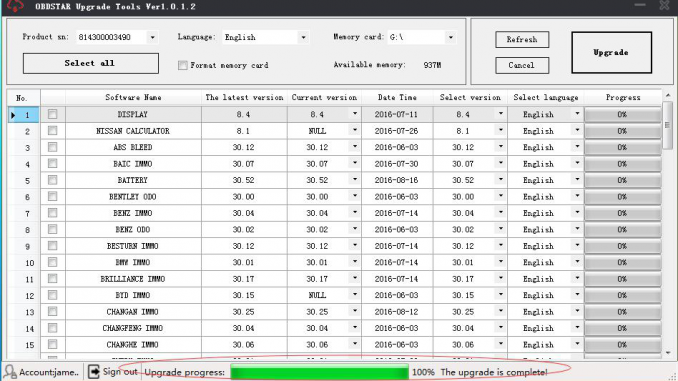Check the DISPLAY software row checkbox

[52, 114]
